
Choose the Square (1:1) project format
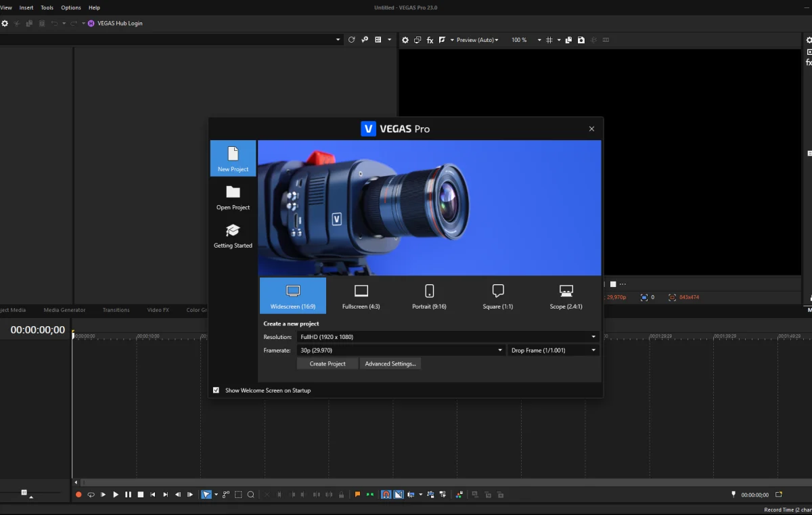click(x=498, y=296)
